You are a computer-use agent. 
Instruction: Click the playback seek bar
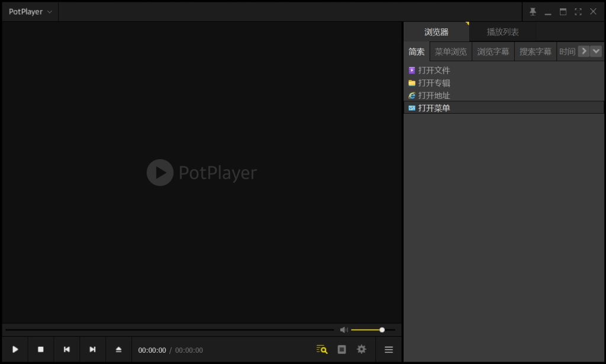[170, 330]
